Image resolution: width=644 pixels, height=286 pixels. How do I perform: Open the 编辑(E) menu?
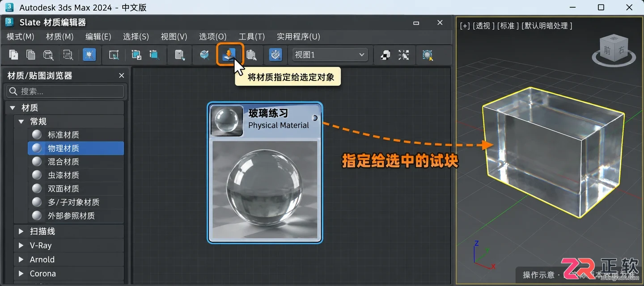coord(98,37)
